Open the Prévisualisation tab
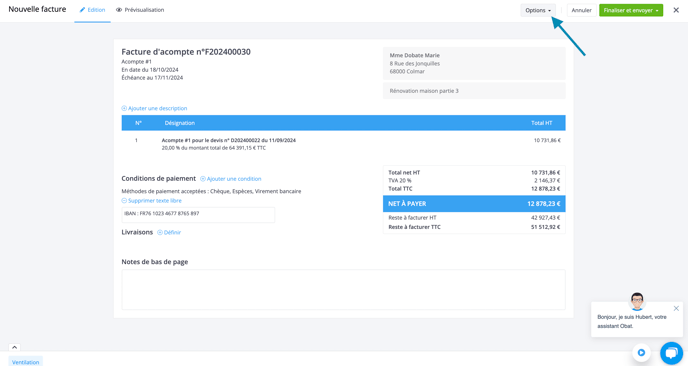 (140, 10)
